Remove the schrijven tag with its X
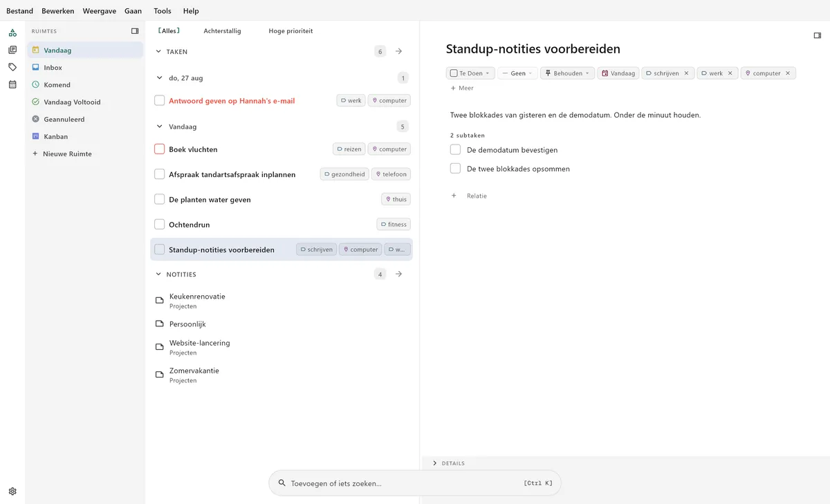This screenshot has width=830, height=504. (x=686, y=73)
